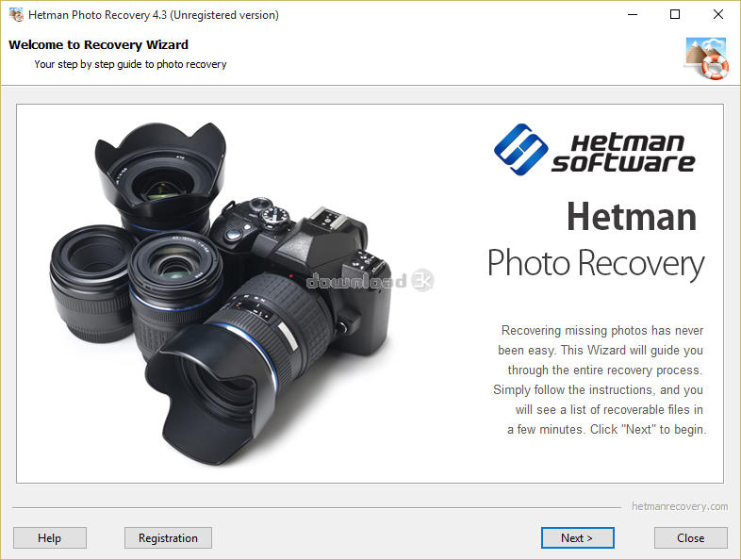Click the "Hetman Software" logo wordmark
Viewport: 741px width, 560px height.
coord(623,152)
